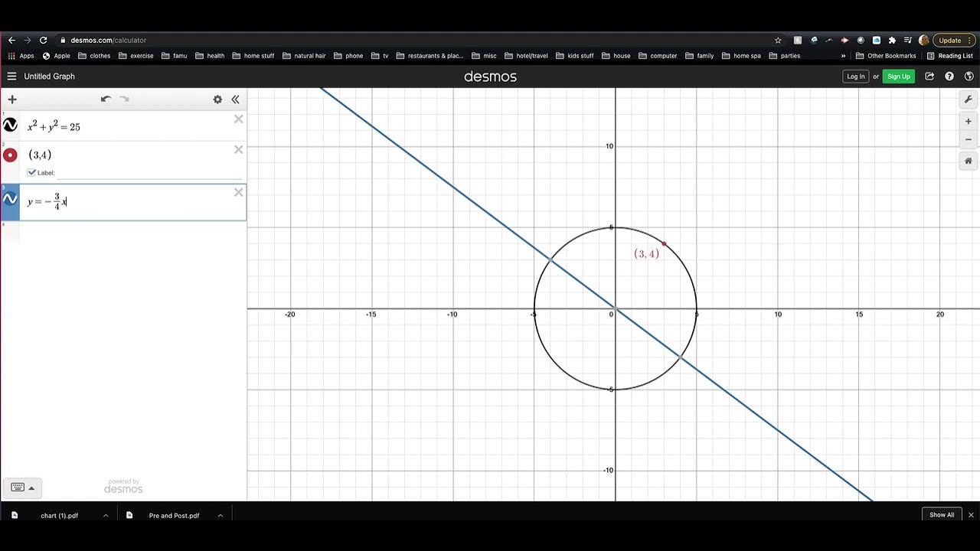Open the famu bookmark folder

coord(174,56)
